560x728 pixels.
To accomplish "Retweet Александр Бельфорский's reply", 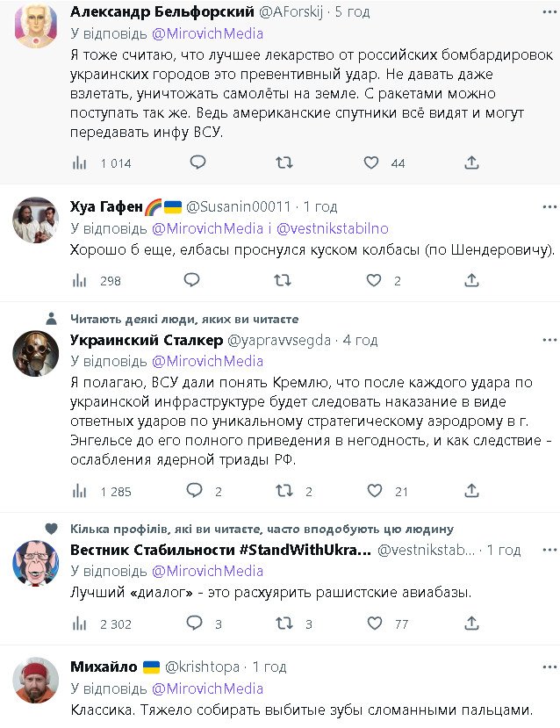I will pos(284,162).
